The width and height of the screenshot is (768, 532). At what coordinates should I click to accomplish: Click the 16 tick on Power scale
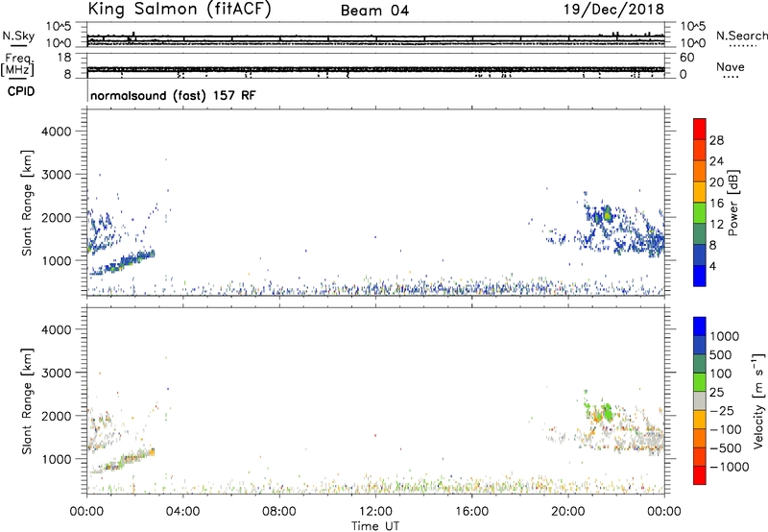coord(716,204)
